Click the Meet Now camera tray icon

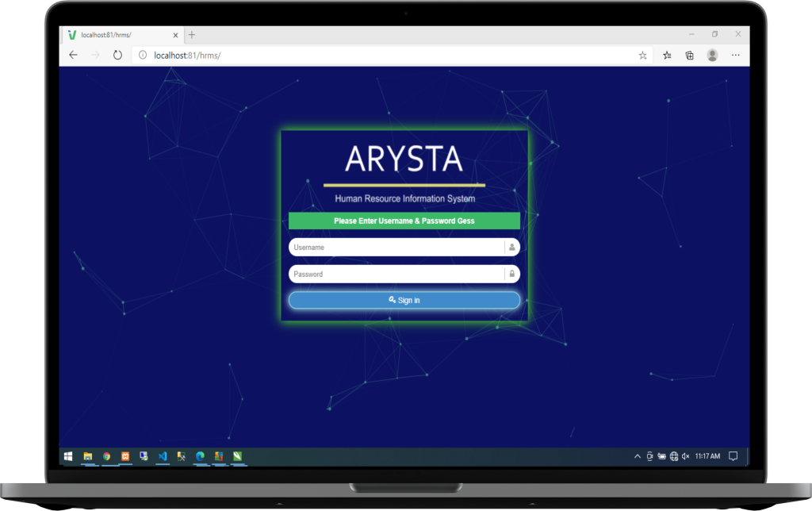(x=649, y=456)
